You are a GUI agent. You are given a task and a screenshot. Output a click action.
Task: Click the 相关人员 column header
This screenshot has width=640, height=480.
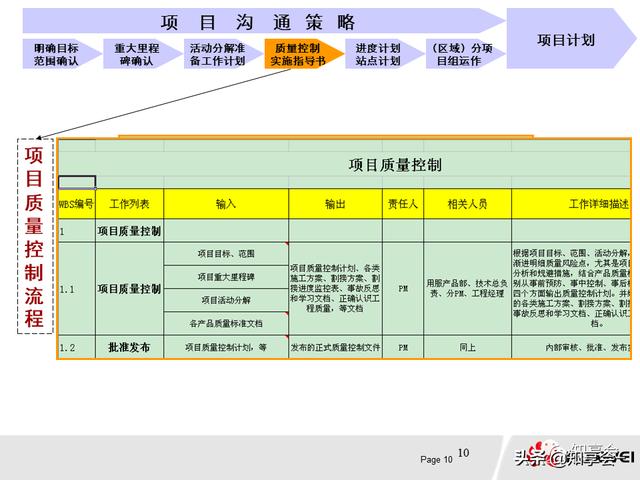(467, 204)
